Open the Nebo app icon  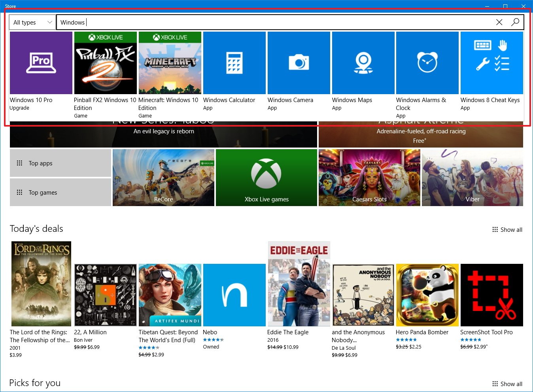tap(234, 295)
